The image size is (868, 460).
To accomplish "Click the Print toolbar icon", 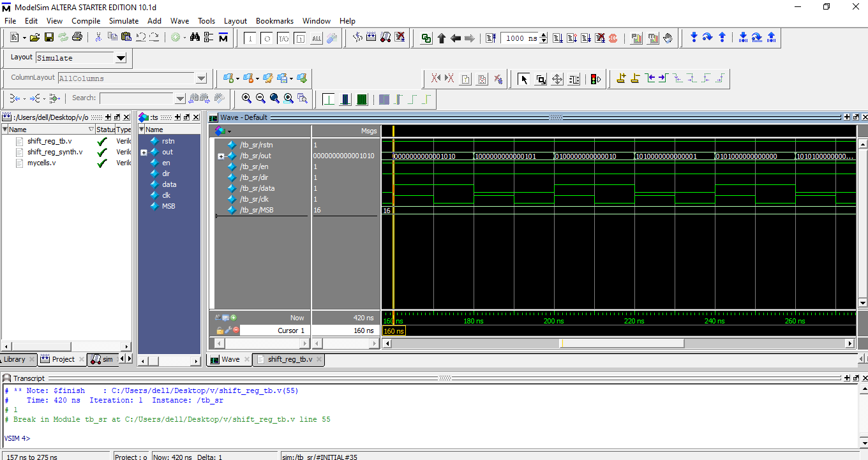I will 77,38.
